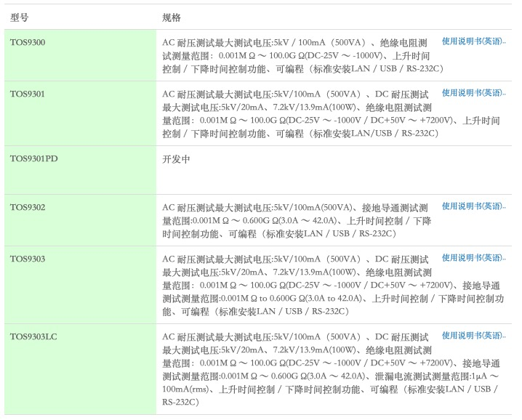Open the manual link for TOS9301
Viewport: 522px width, 420px height.
pyautogui.click(x=473, y=93)
